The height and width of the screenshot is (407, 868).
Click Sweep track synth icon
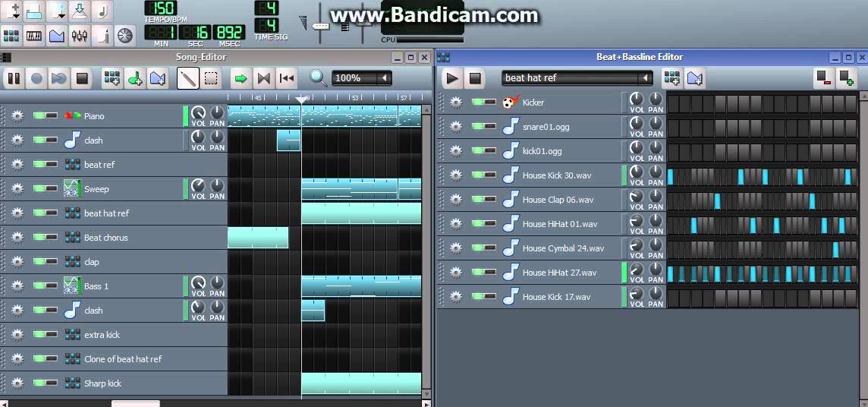[x=72, y=188]
